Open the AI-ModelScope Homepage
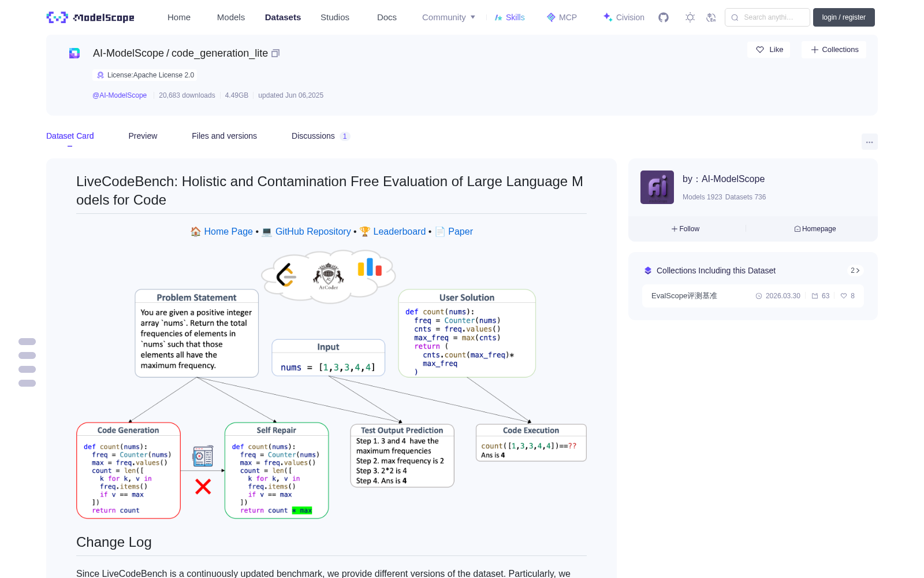924x578 pixels. point(815,229)
